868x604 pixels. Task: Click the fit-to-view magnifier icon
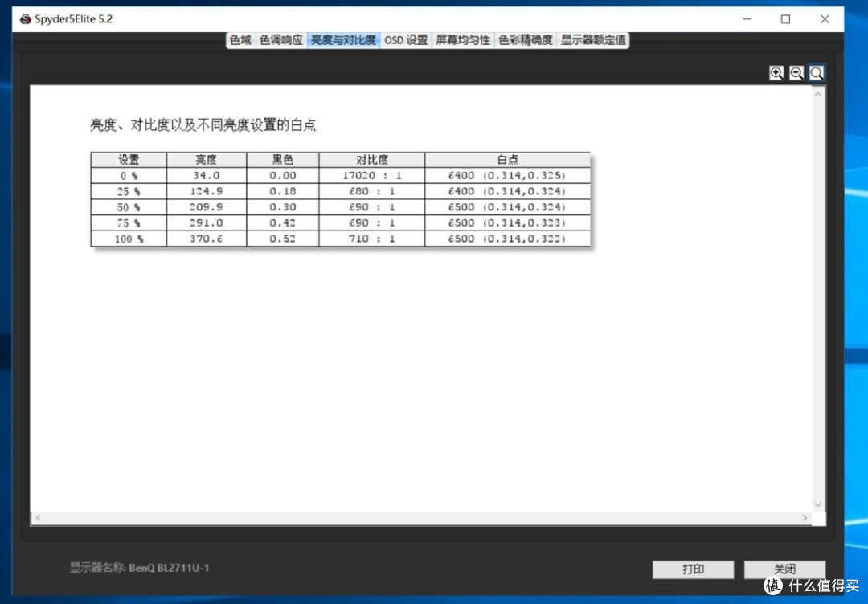(x=816, y=72)
